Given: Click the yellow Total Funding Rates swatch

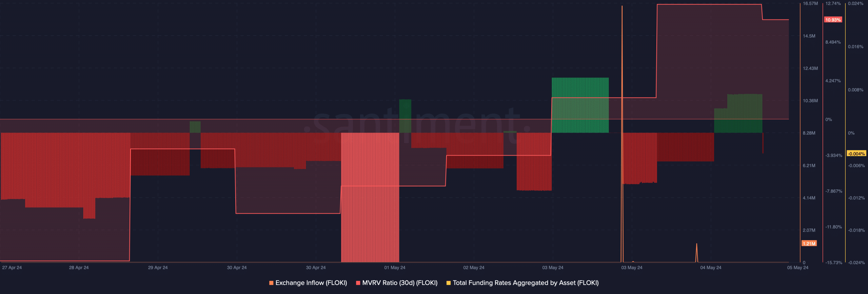Looking at the screenshot, I should click(x=449, y=283).
